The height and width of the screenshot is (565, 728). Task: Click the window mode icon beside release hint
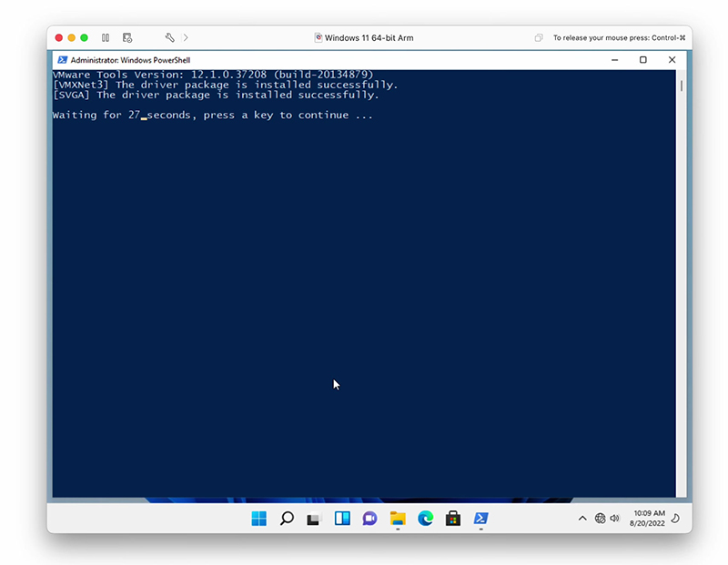click(539, 37)
